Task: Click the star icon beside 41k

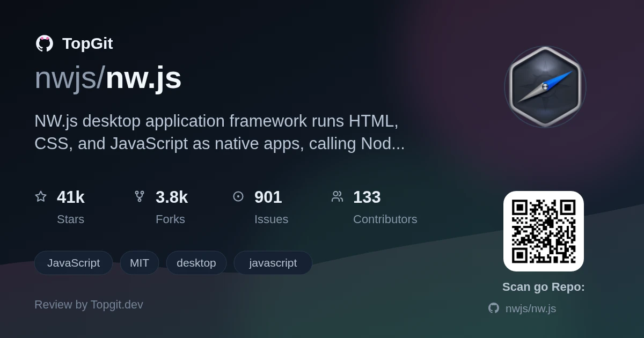Action: 41,196
